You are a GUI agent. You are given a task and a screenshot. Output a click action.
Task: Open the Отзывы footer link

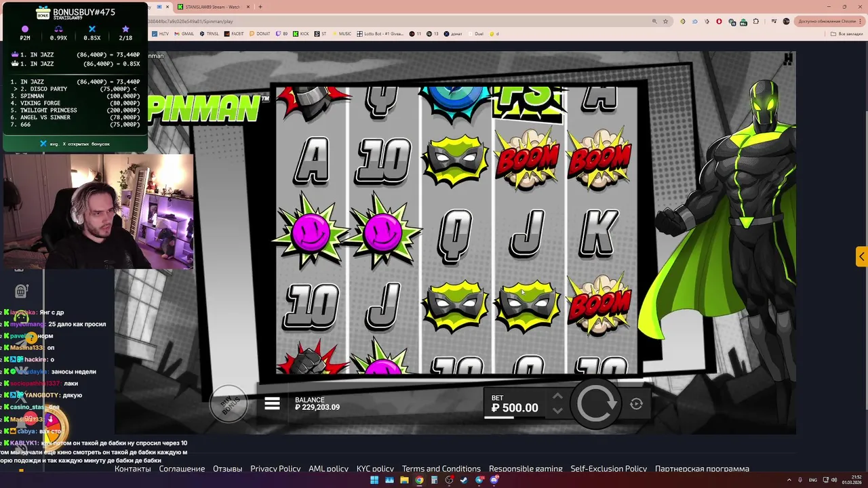(x=228, y=468)
